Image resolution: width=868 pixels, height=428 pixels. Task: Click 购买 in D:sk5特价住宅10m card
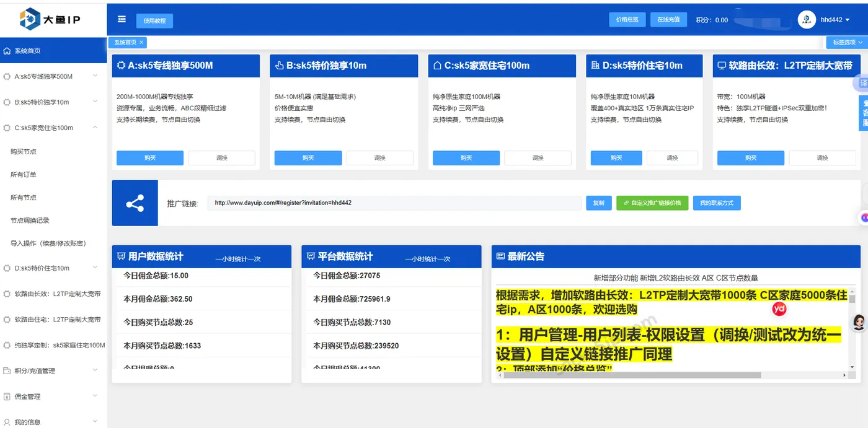coord(616,158)
